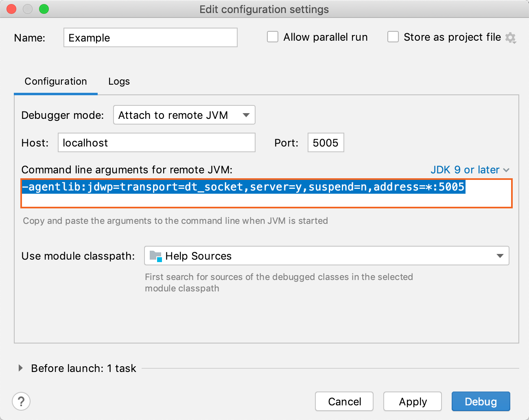Switch to the Logs tab
The height and width of the screenshot is (420, 529).
pos(119,81)
